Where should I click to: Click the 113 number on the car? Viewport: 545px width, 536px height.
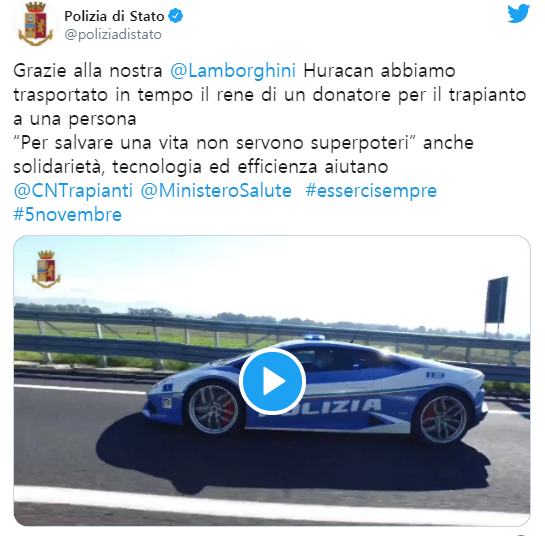(x=435, y=375)
